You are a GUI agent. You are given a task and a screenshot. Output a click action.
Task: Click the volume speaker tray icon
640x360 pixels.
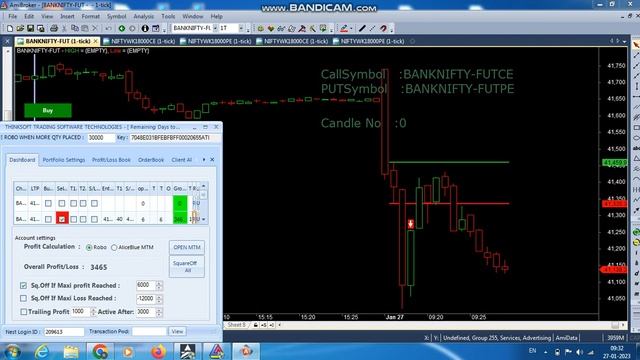580,352
